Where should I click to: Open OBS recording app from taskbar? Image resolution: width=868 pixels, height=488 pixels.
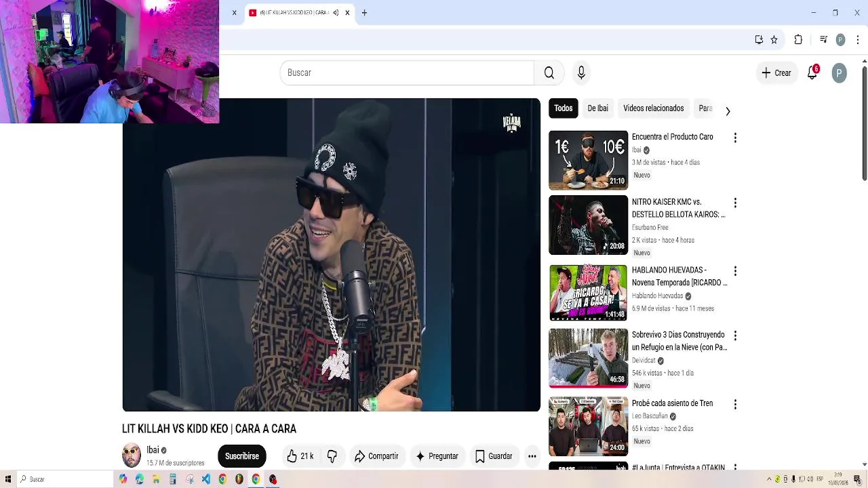click(x=273, y=479)
